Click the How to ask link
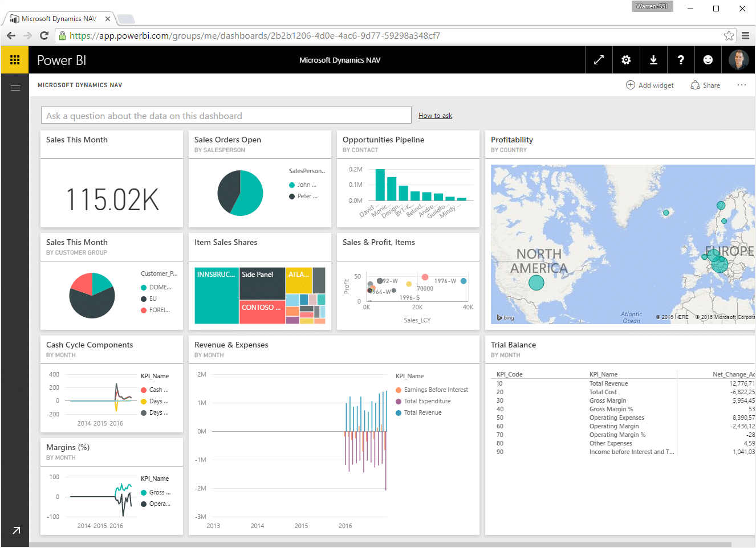Viewport: 756px width, 548px height. point(435,115)
